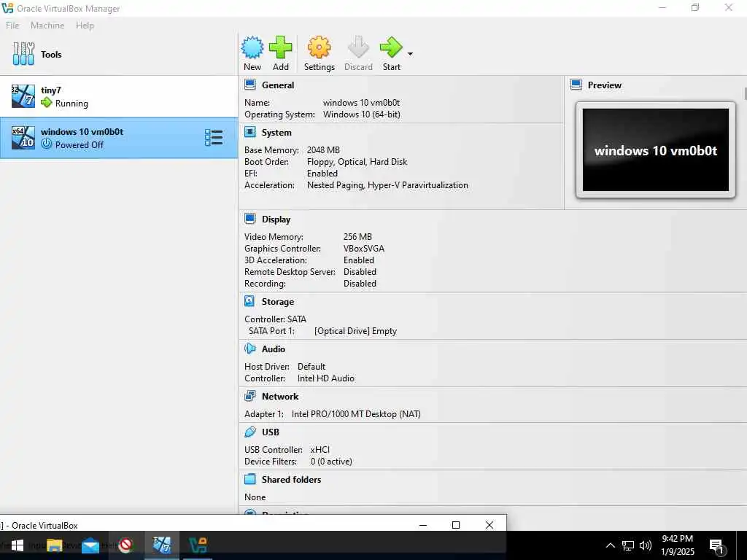Click 'Intel PRO/1000 MT Desktop (NAT)' adapter text
Image resolution: width=747 pixels, height=560 pixels.
(x=356, y=414)
